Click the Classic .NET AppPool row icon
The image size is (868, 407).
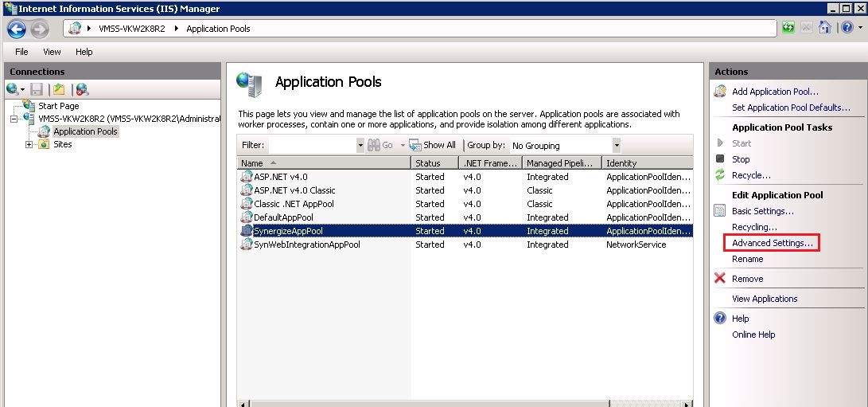[247, 204]
